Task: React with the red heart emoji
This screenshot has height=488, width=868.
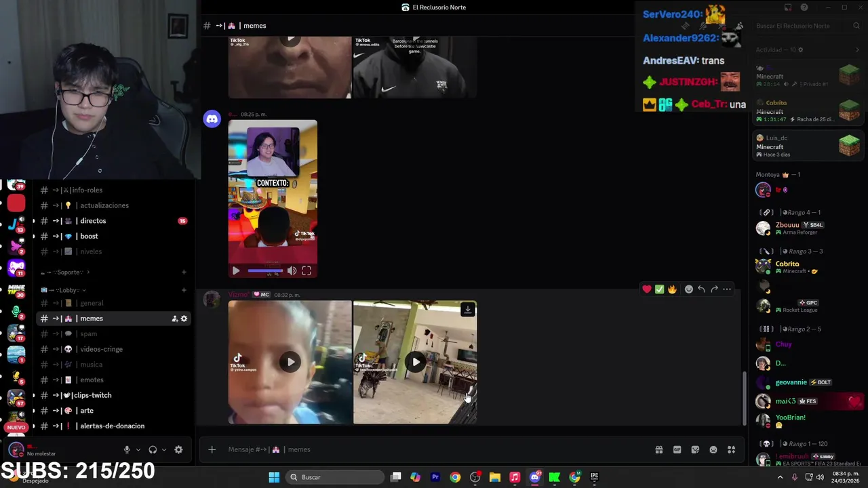Action: tap(647, 289)
